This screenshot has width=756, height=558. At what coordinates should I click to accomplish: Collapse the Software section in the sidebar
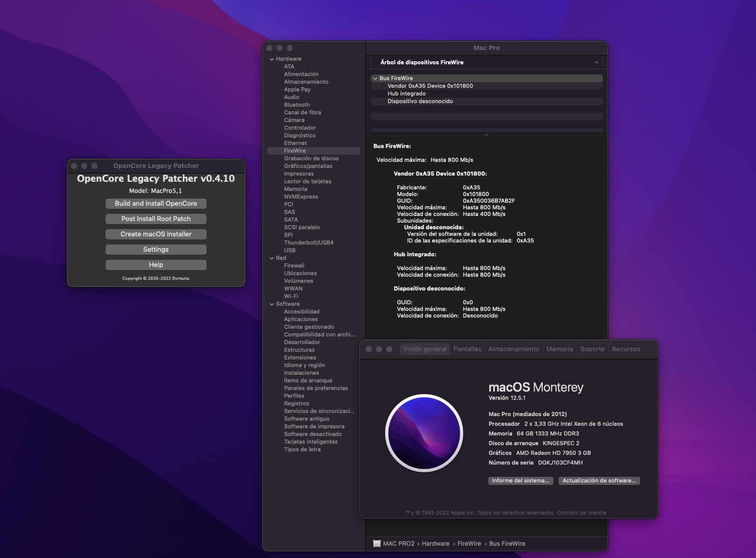(272, 304)
